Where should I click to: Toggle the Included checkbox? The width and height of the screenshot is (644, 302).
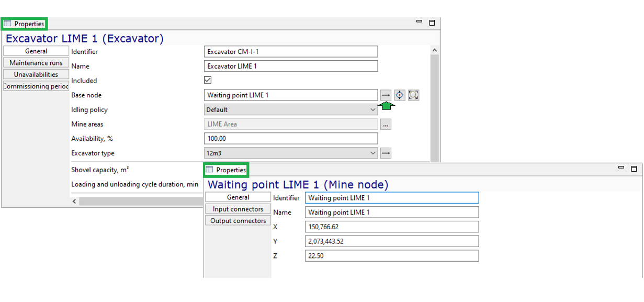coord(208,80)
